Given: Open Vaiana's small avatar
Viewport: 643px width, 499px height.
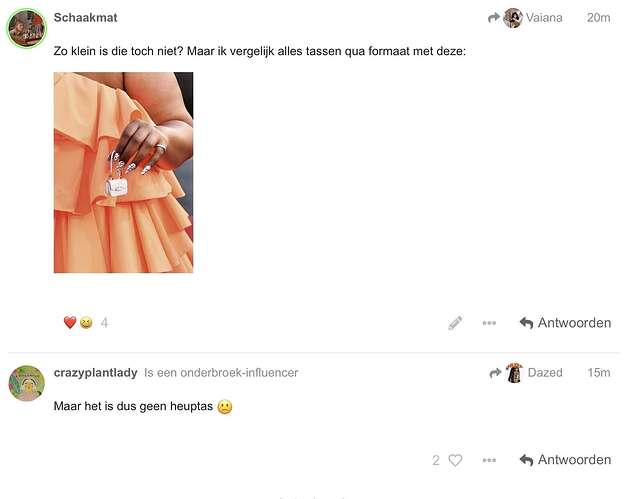Looking at the screenshot, I should tap(513, 18).
